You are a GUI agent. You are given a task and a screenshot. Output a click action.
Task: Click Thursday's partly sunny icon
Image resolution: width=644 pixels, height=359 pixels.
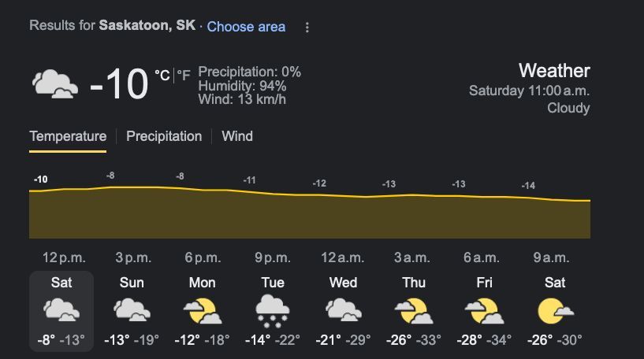pyautogui.click(x=412, y=312)
